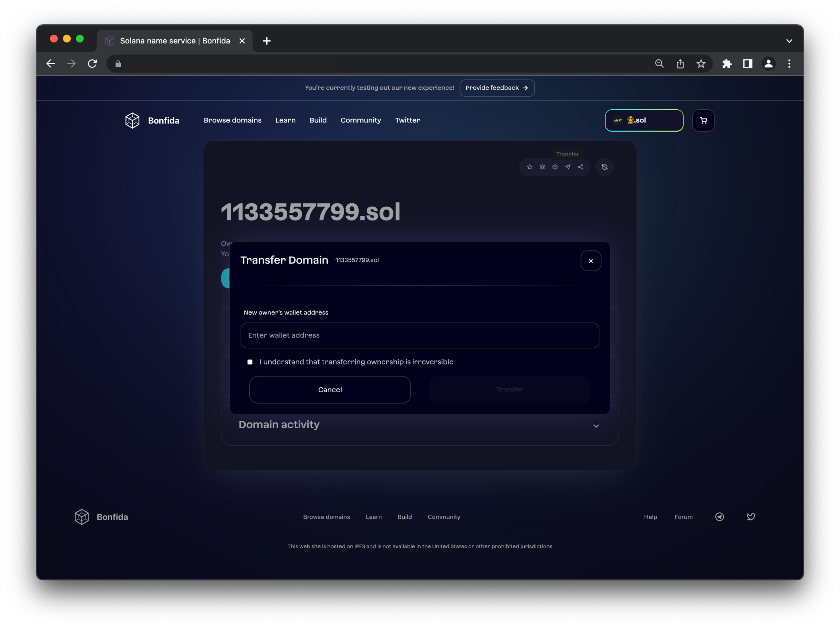Click the paper plane Transfer icon
Viewport: 840px width, 628px height.
click(x=568, y=167)
